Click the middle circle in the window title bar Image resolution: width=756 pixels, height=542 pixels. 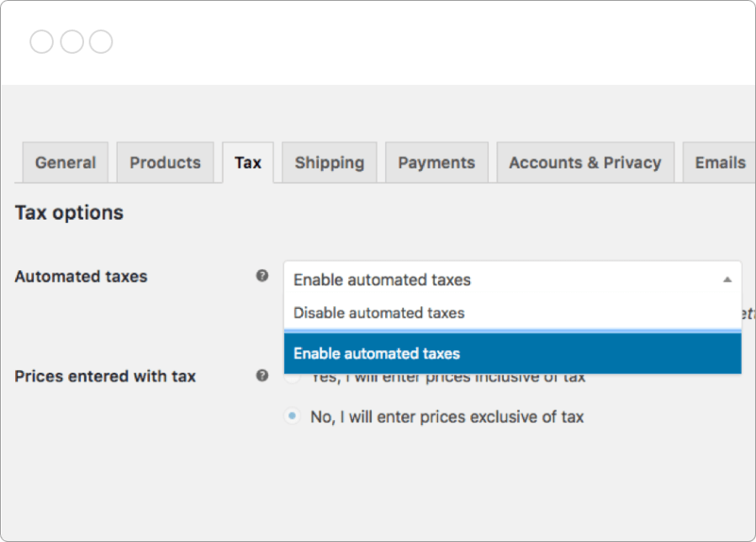71,42
